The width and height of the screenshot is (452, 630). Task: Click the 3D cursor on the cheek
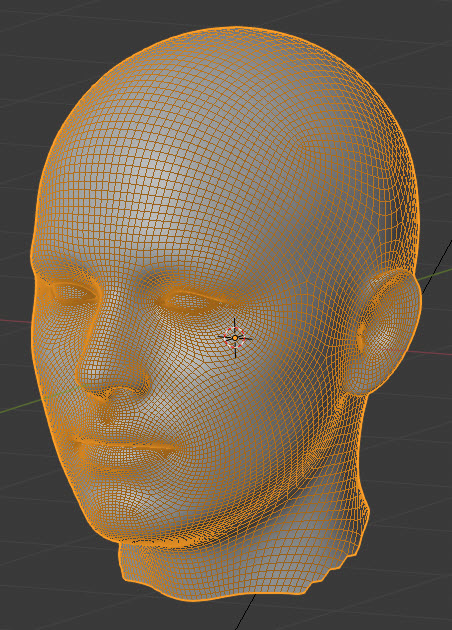click(235, 338)
